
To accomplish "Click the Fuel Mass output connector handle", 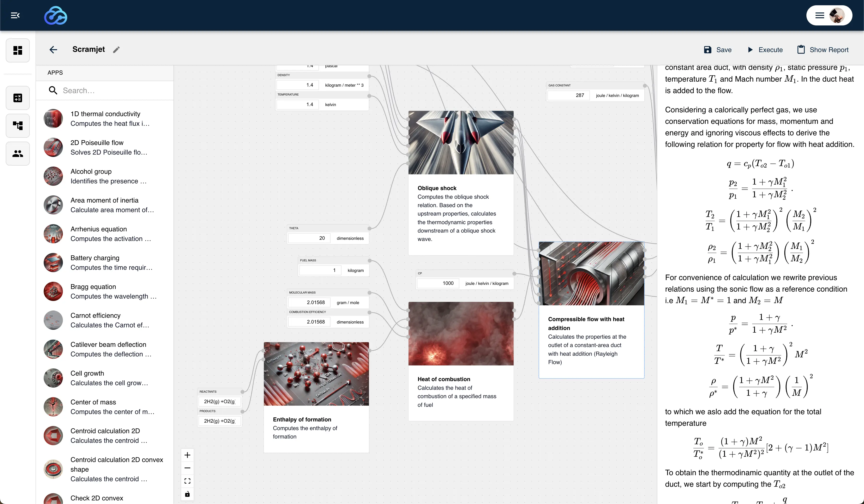I will pyautogui.click(x=369, y=261).
